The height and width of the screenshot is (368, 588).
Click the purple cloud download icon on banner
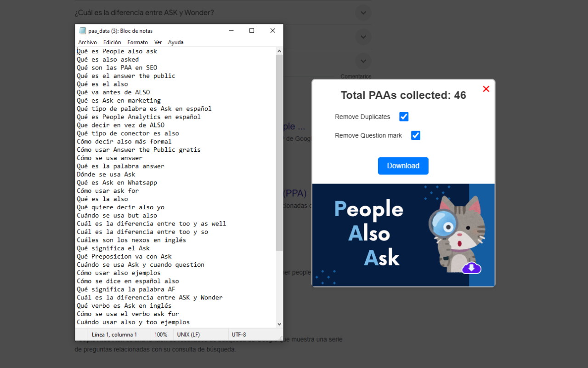(471, 268)
